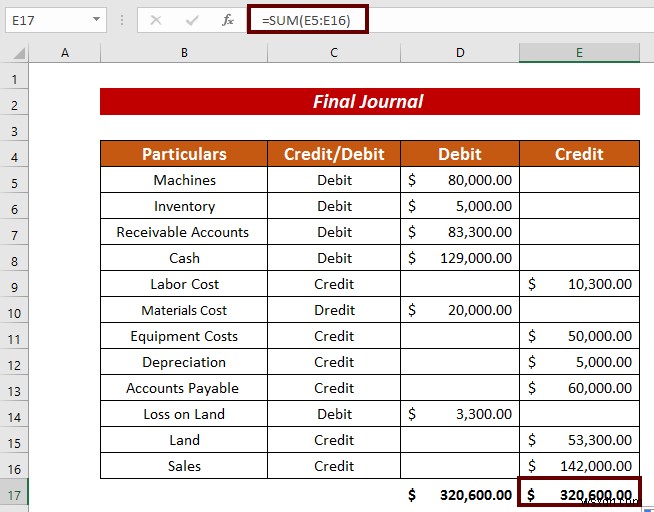The image size is (654, 512).
Task: Select column B header
Action: [184, 53]
